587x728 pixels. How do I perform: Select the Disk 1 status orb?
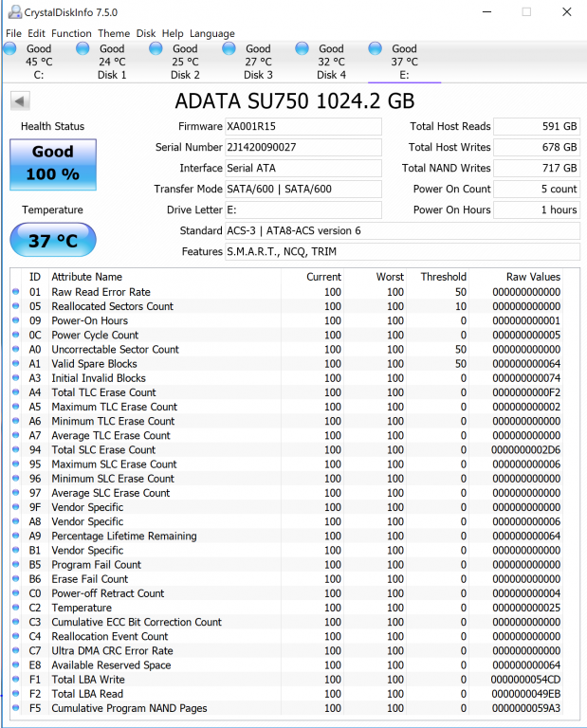pyautogui.click(x=83, y=49)
